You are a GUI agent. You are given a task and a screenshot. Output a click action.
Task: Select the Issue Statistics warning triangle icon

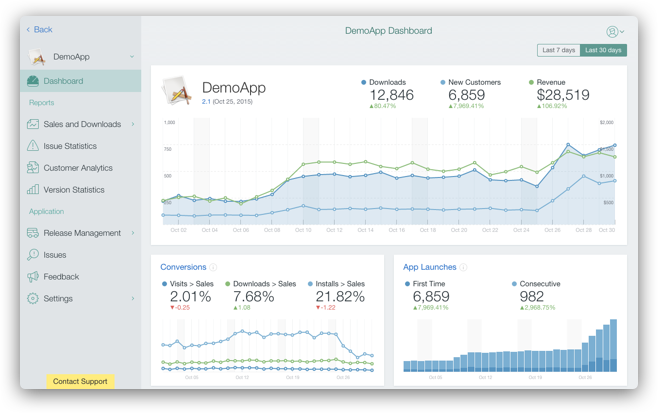tap(33, 146)
